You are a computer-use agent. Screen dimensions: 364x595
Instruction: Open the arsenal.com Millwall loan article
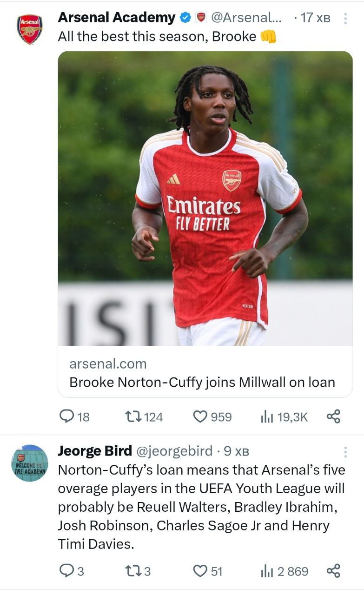pyautogui.click(x=202, y=382)
